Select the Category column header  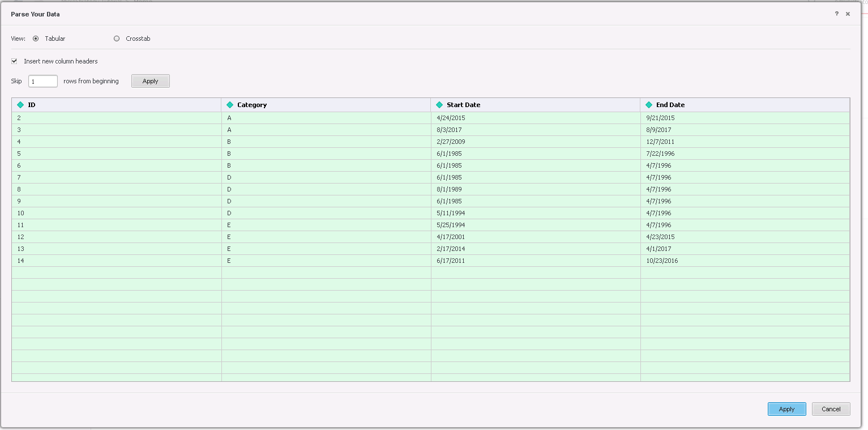point(251,105)
